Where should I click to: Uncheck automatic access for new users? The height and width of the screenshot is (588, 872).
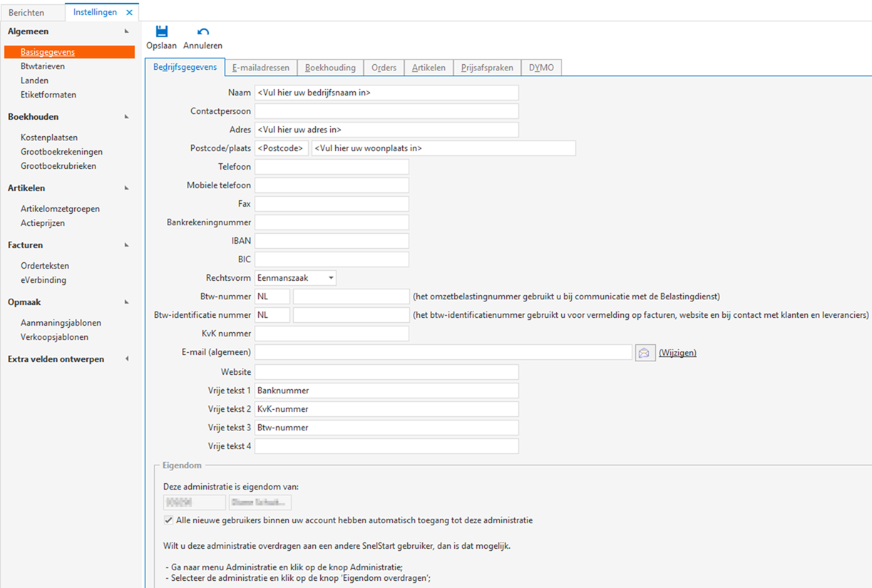[x=168, y=520]
